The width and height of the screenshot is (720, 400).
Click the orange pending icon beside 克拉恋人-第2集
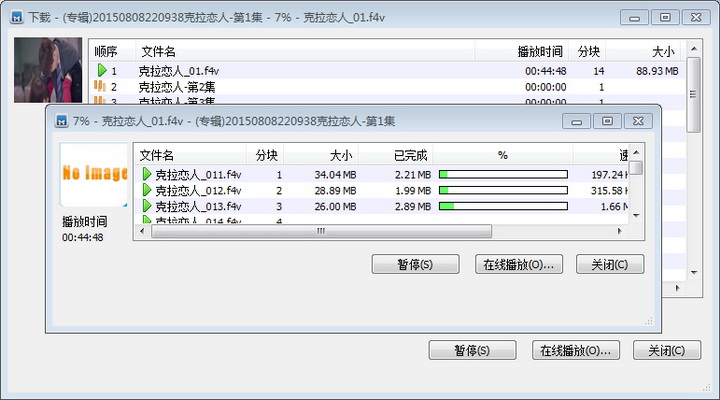coord(100,86)
